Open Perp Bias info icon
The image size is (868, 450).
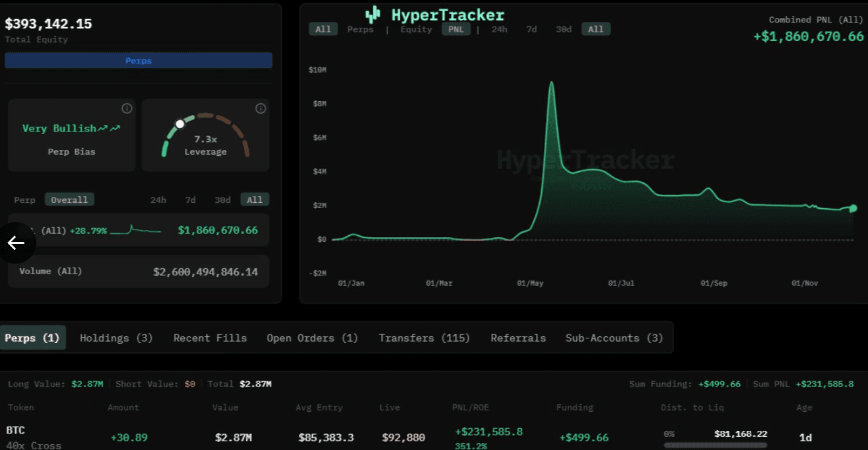coord(127,108)
